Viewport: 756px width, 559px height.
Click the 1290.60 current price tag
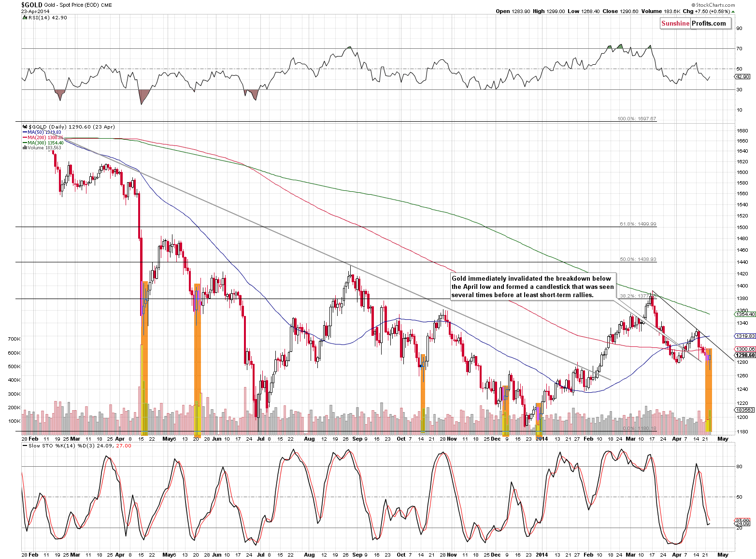pos(745,355)
